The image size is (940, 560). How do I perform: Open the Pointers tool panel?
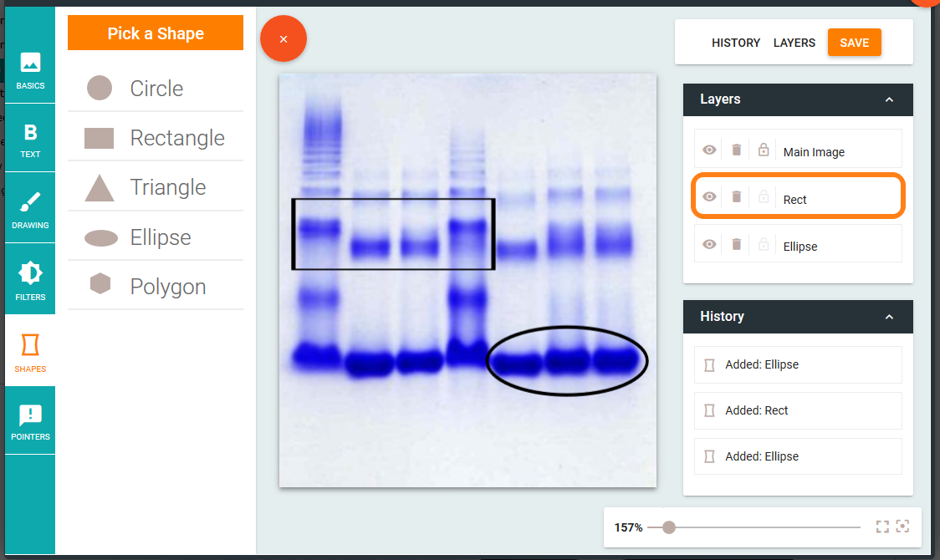30,421
